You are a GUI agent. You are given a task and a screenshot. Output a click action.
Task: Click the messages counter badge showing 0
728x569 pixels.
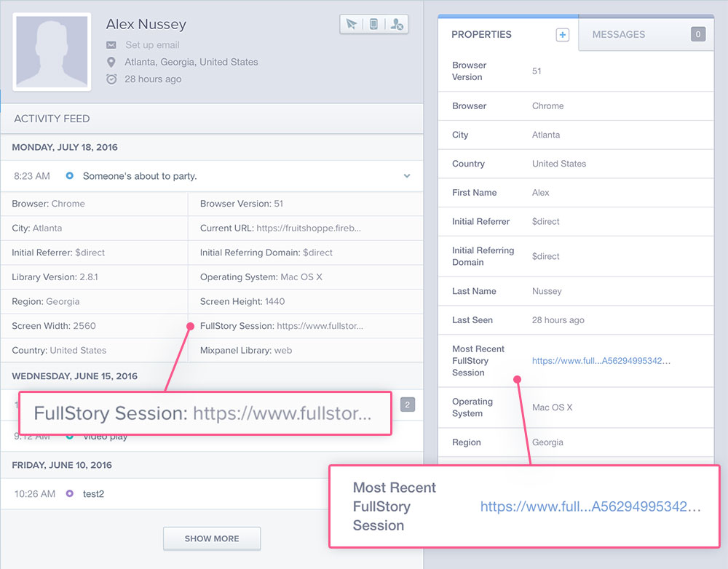click(697, 34)
